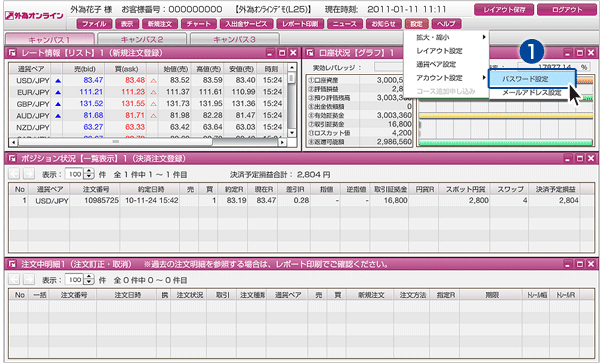Sort rate list by 売(bid) column header
The height and width of the screenshot is (363, 600).
[x=84, y=69]
